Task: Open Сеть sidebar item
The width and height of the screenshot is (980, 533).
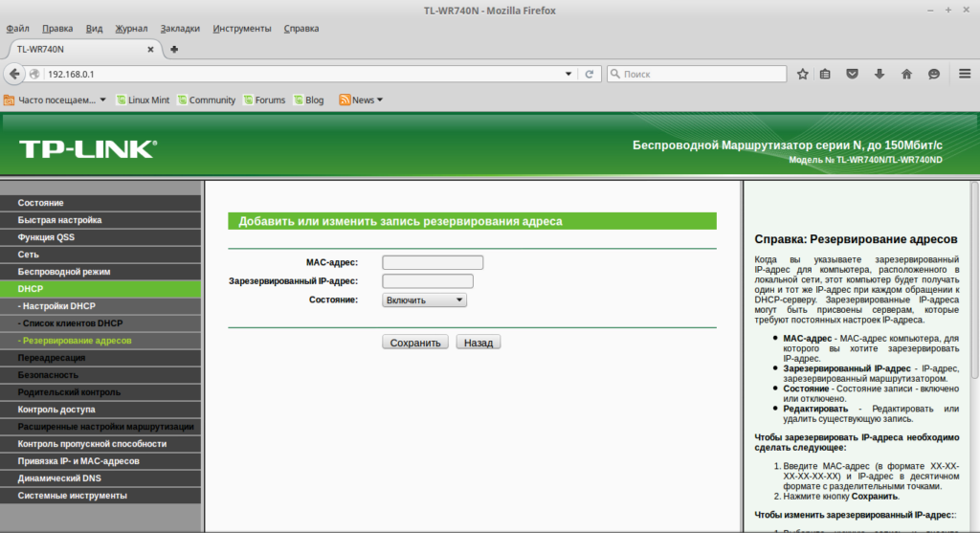Action: pos(100,255)
